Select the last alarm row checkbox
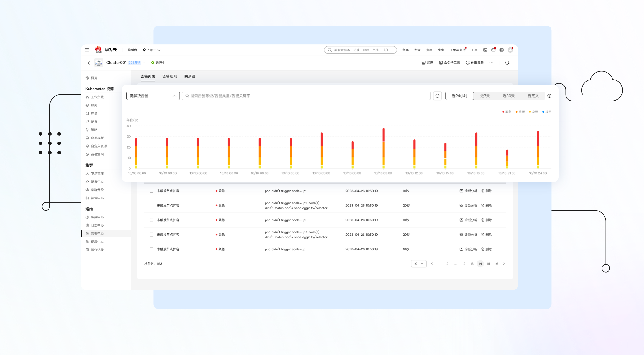This screenshot has width=644, height=355. [151, 249]
